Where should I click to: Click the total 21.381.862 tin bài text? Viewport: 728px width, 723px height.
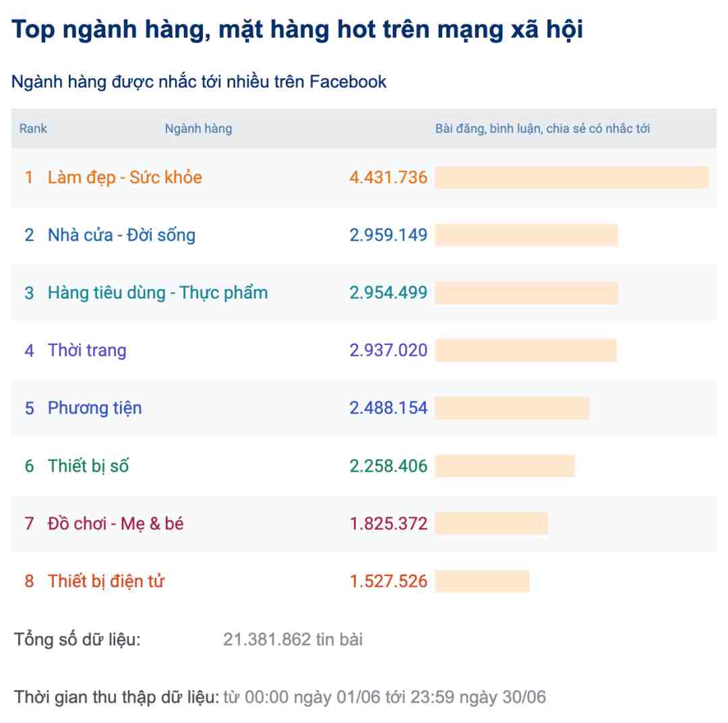coord(293,639)
